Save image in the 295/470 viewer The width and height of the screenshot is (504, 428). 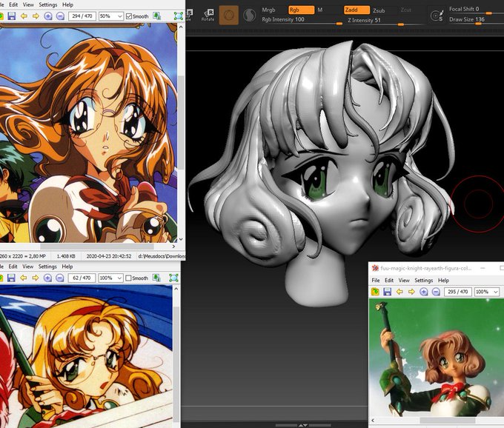coord(388,292)
